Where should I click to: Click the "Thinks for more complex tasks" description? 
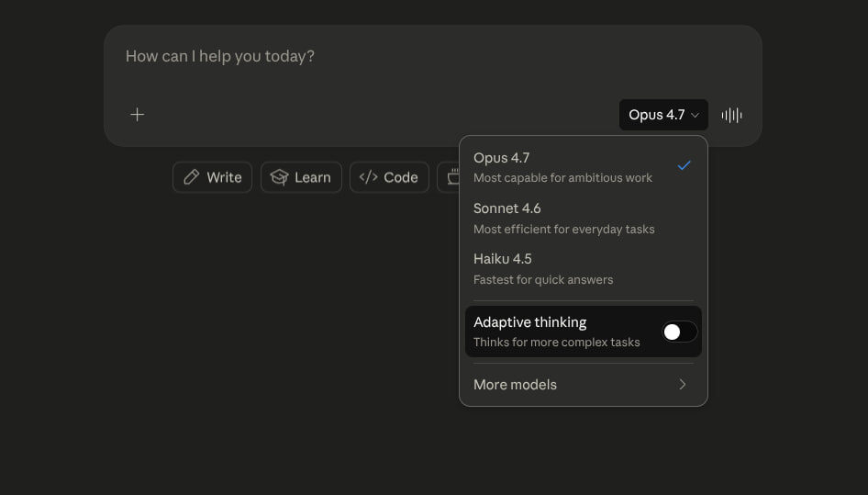point(556,343)
